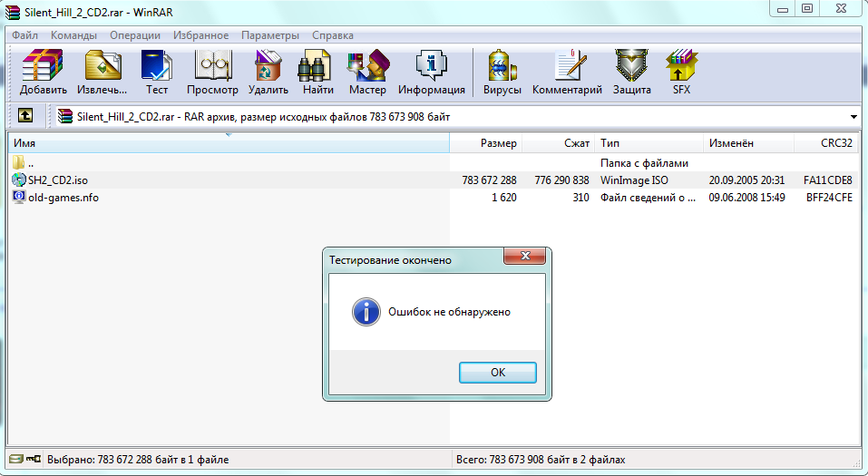The width and height of the screenshot is (868, 476).
Task: Convert archive via SFX icon
Action: 681,65
